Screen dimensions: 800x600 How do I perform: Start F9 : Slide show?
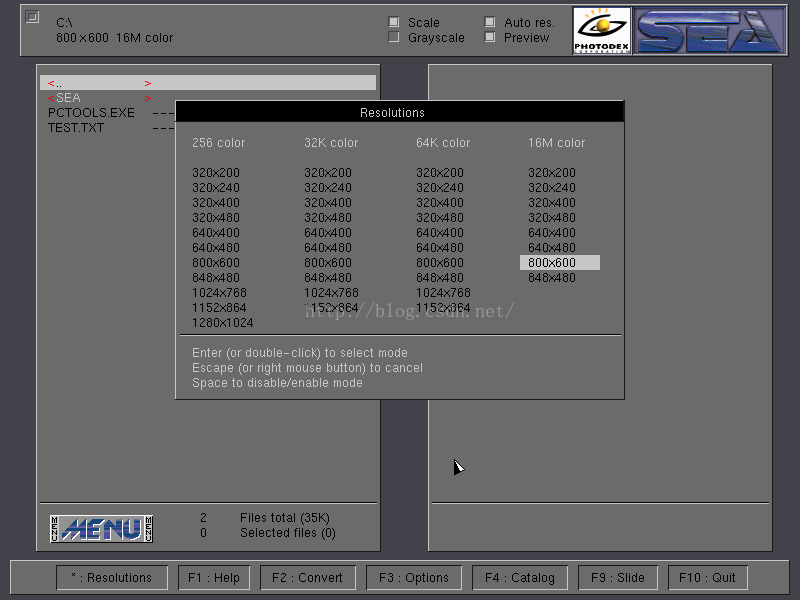point(618,578)
